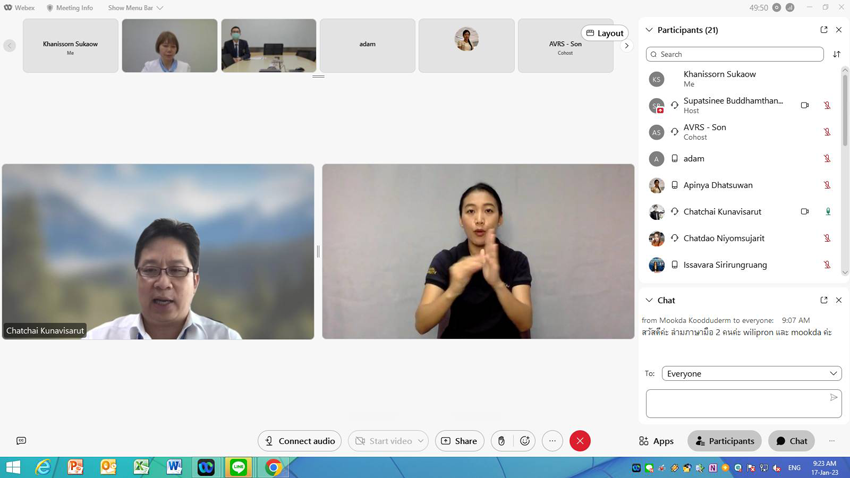Open Excel from taskbar

coord(141,467)
